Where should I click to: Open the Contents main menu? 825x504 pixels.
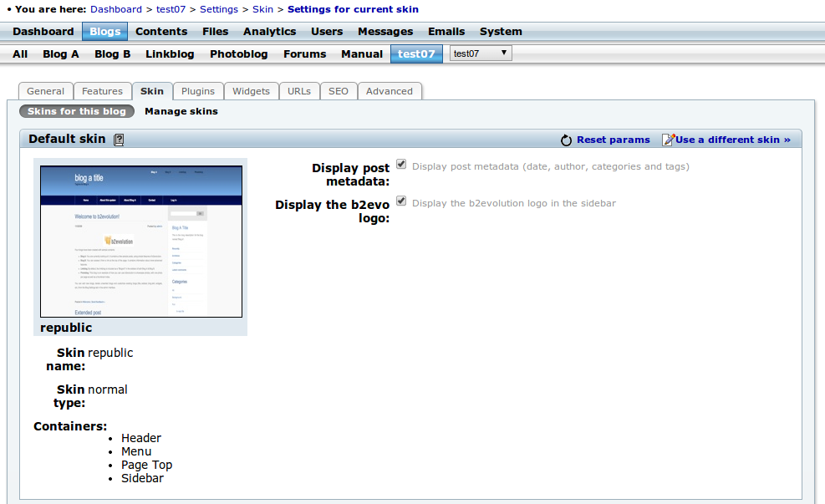(x=161, y=32)
